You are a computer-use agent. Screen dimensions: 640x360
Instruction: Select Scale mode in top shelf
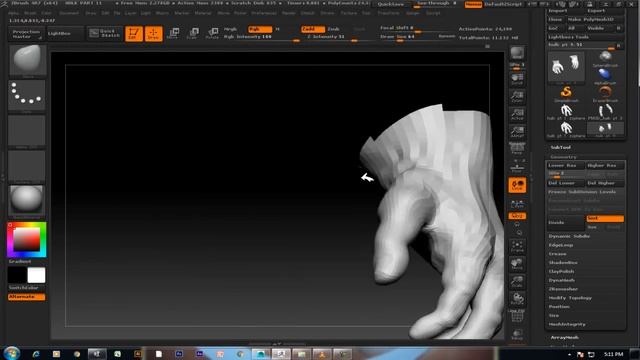tap(193, 33)
